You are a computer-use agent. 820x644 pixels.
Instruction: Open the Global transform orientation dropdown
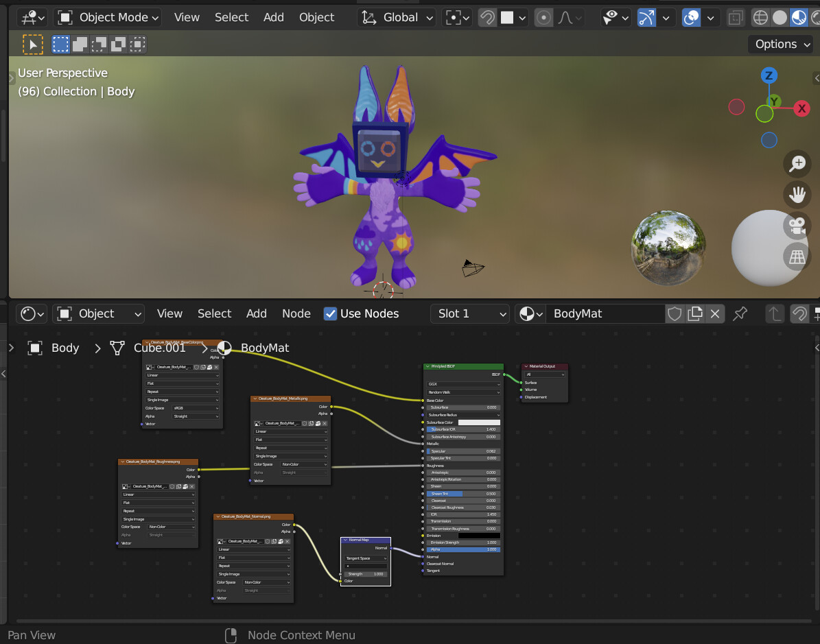click(x=397, y=18)
